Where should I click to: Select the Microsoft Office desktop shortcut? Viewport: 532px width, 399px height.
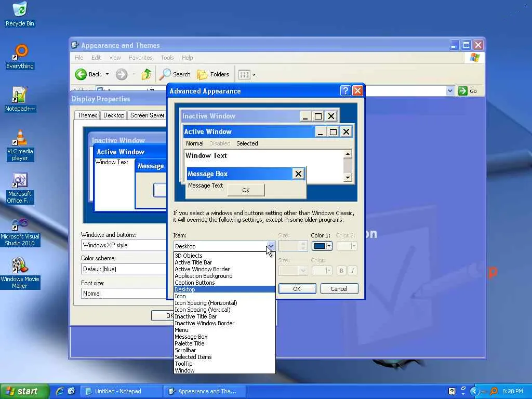[x=20, y=188]
